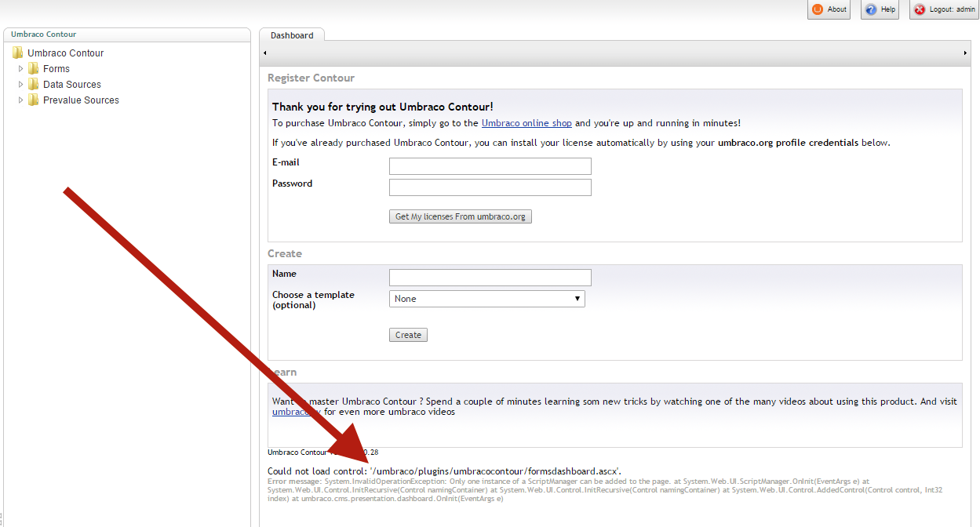Viewport: 980px width, 527px height.
Task: Click the 'Choose a template (optional)' label
Action: [313, 300]
